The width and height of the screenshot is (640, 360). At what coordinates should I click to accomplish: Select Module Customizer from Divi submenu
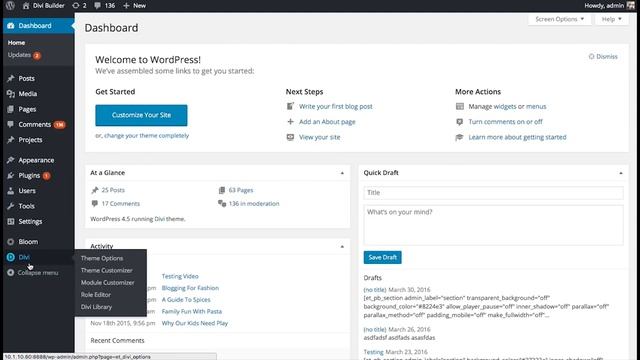coord(107,282)
